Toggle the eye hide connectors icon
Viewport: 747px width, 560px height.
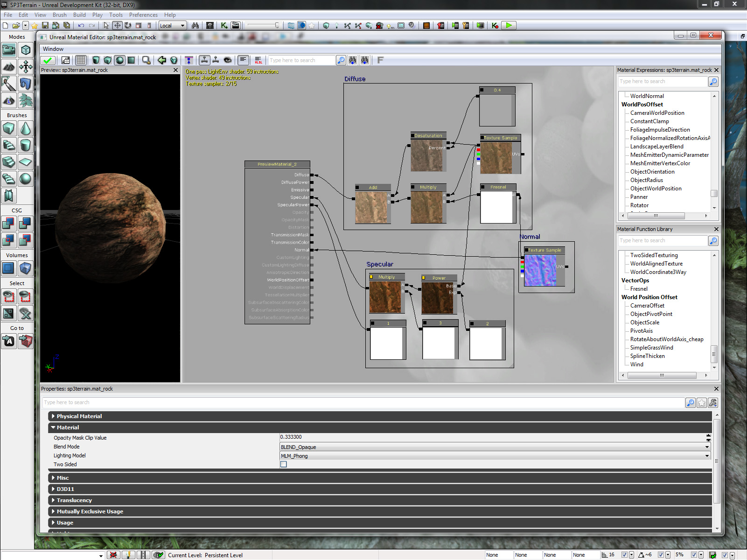point(228,60)
